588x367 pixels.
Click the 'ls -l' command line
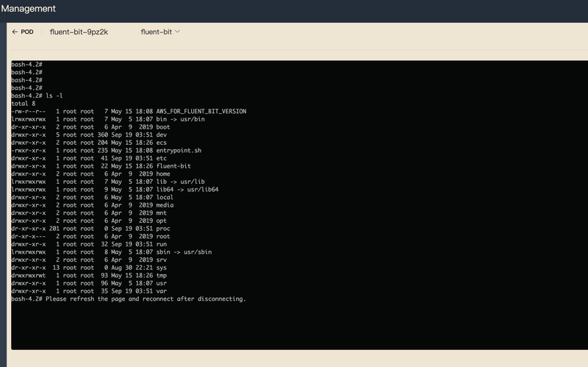pyautogui.click(x=37, y=96)
